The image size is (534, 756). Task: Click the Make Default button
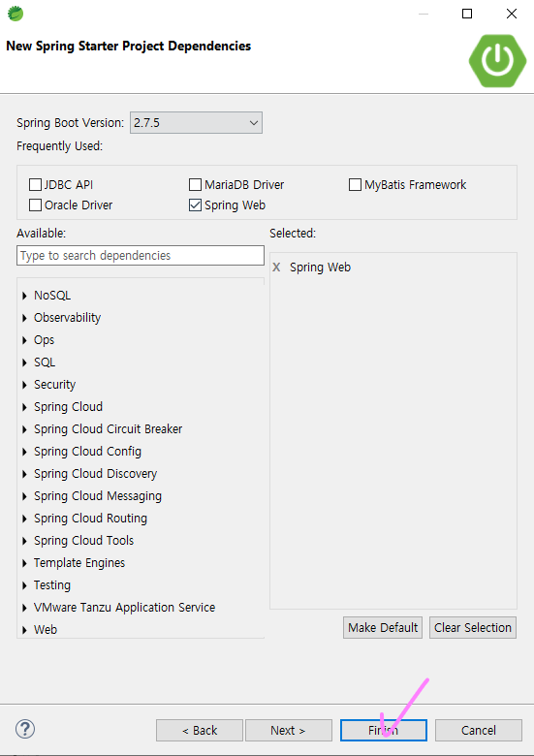point(383,627)
